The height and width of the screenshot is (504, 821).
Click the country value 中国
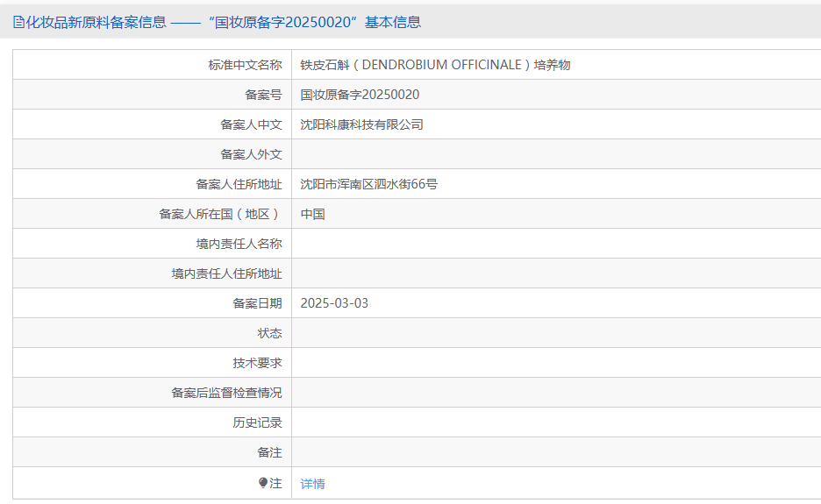pos(312,214)
